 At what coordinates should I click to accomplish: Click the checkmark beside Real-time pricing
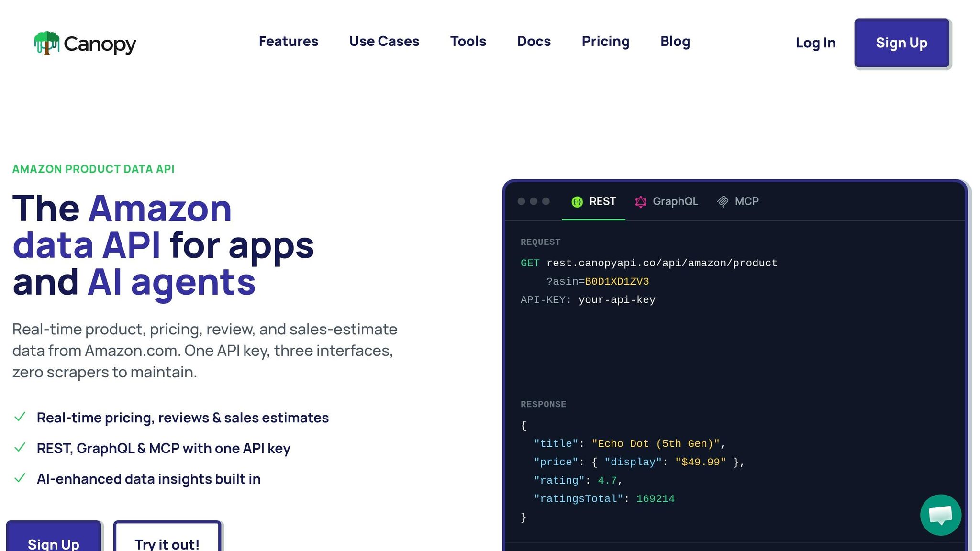coord(20,417)
